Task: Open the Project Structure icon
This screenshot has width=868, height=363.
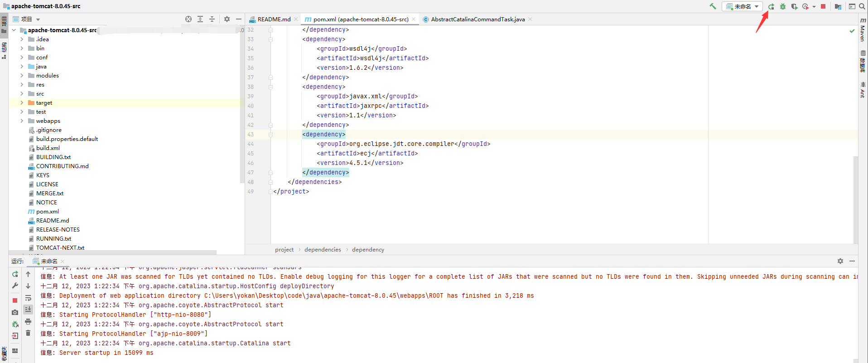Action: click(x=838, y=6)
